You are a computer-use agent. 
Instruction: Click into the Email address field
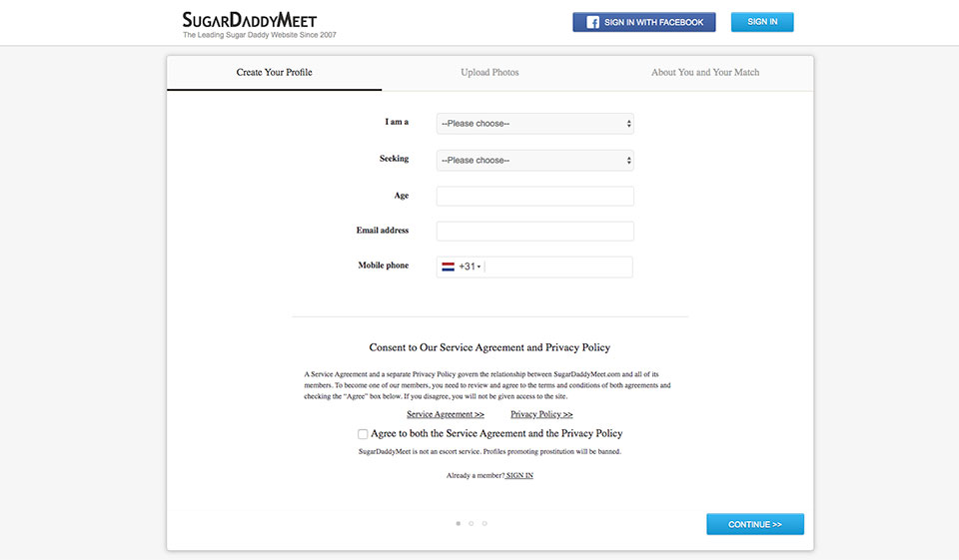(x=534, y=231)
